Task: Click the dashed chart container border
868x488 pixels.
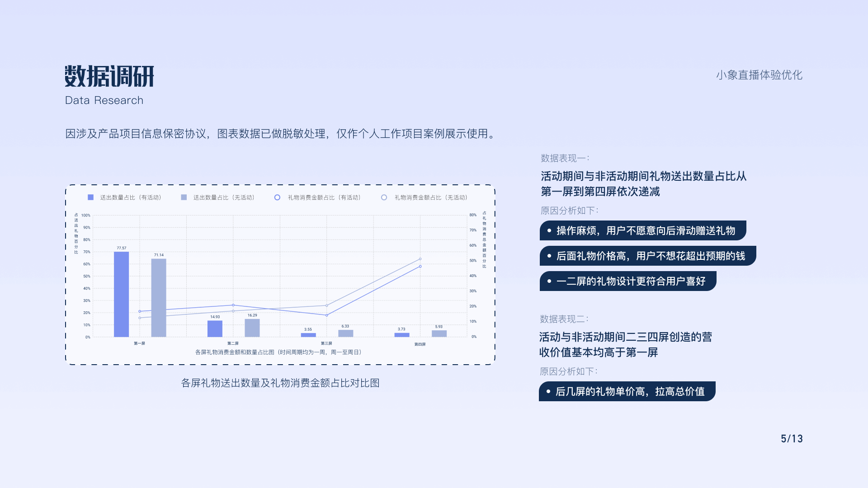Action: click(x=281, y=185)
